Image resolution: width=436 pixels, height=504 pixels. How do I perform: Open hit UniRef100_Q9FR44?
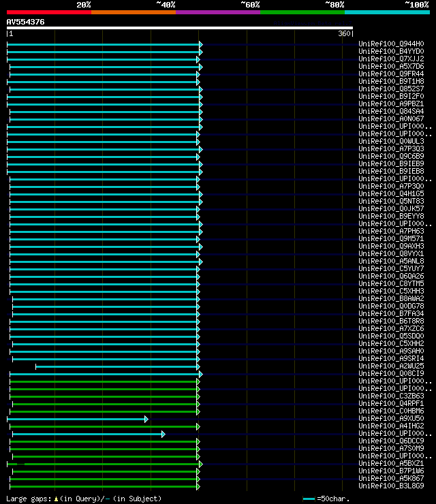(391, 74)
